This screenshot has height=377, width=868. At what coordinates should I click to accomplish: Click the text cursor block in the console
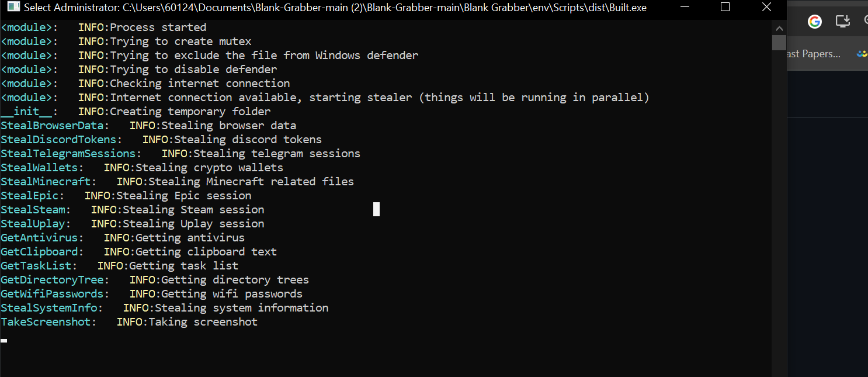click(376, 209)
